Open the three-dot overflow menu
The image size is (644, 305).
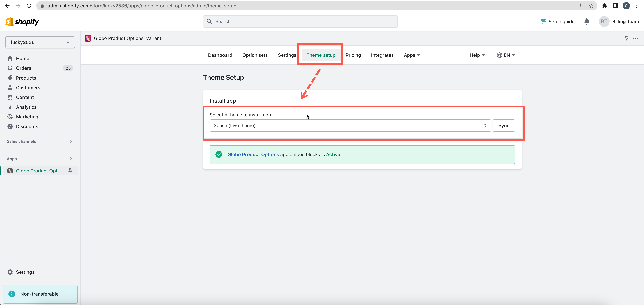(x=636, y=38)
